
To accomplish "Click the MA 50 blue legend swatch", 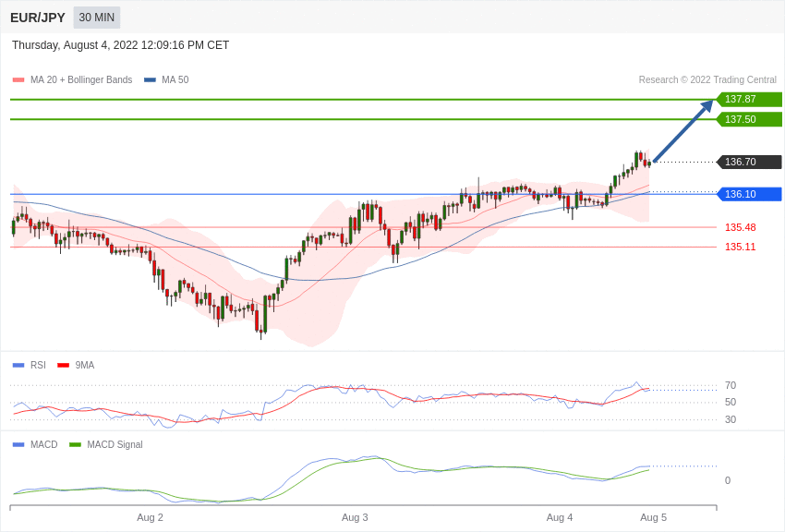I will 150,79.
